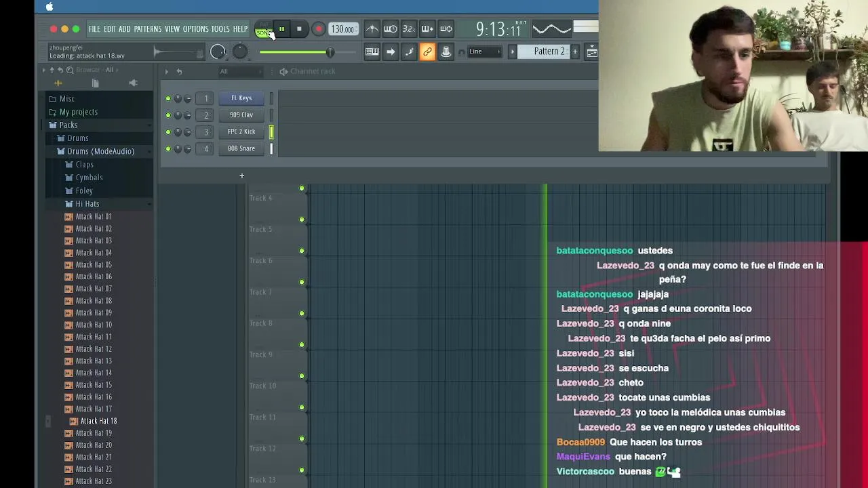The image size is (868, 488).
Task: Click the 130.000 tempo field
Action: pyautogui.click(x=342, y=29)
